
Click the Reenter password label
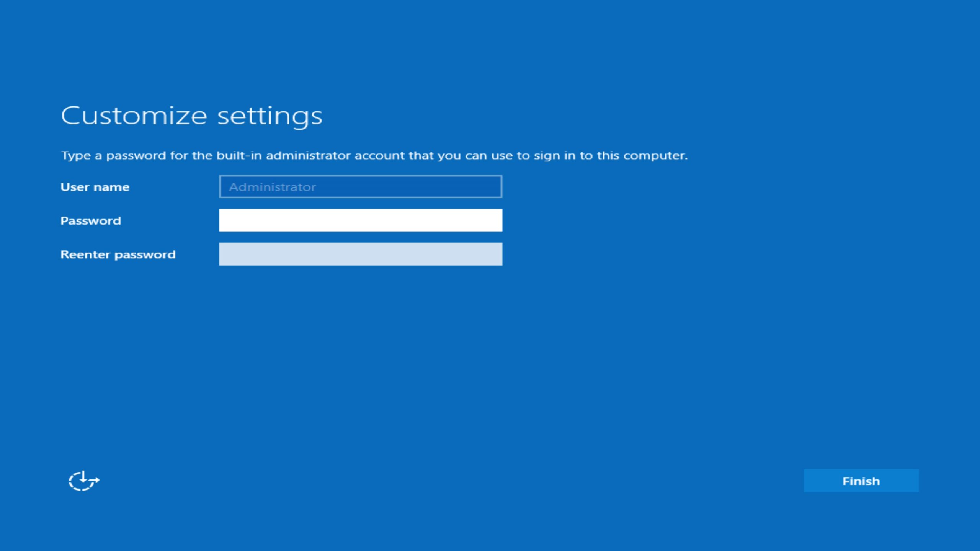click(118, 254)
